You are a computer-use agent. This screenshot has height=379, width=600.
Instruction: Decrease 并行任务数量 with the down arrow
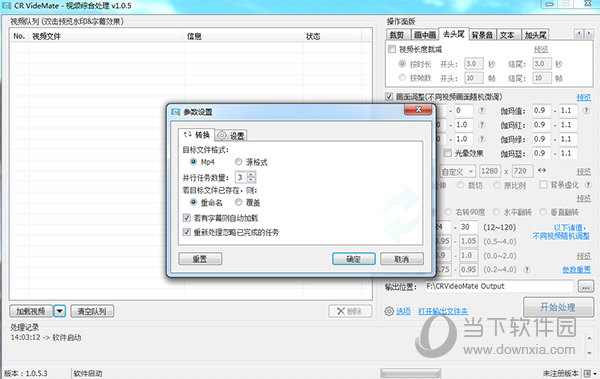(251, 180)
